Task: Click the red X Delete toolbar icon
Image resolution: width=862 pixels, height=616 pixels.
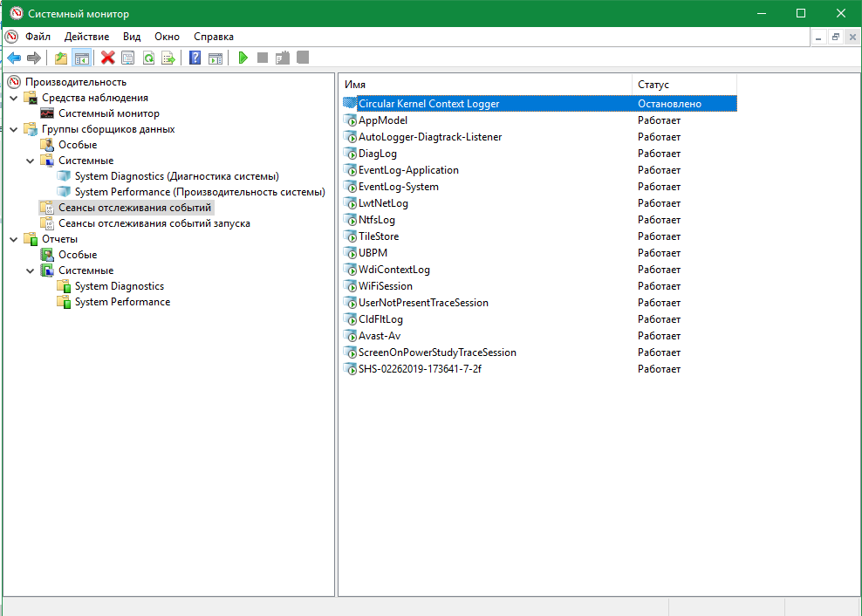Action: 108,58
